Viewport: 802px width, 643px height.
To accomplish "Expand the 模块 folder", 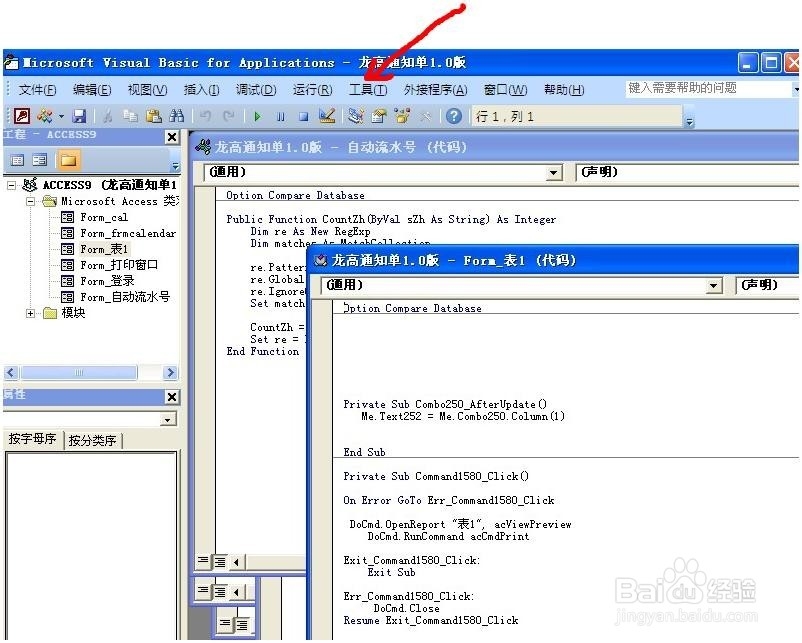I will coord(31,313).
